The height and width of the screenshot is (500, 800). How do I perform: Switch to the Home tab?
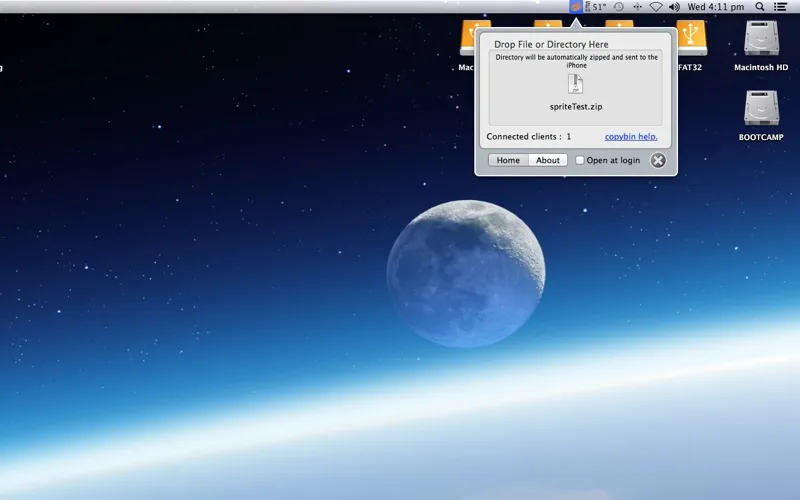(x=508, y=160)
